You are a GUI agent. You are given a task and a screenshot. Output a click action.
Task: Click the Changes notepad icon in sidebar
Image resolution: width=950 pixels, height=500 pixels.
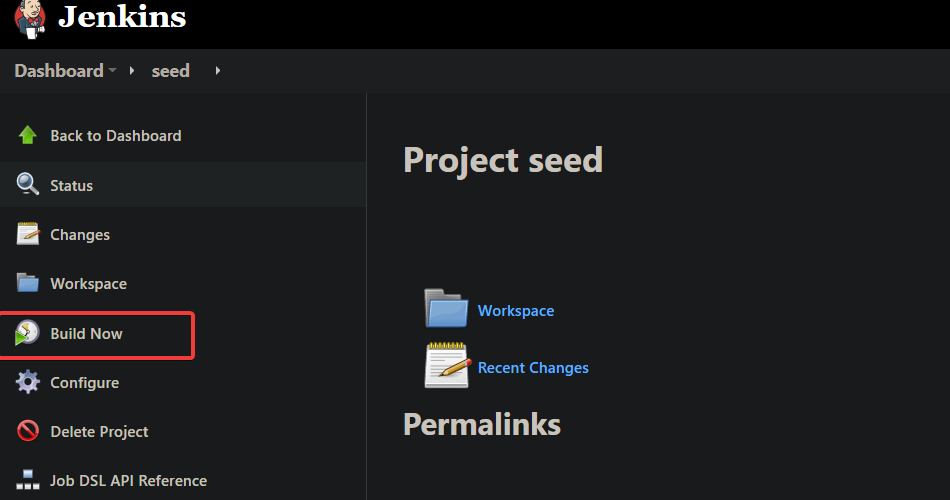coord(28,233)
